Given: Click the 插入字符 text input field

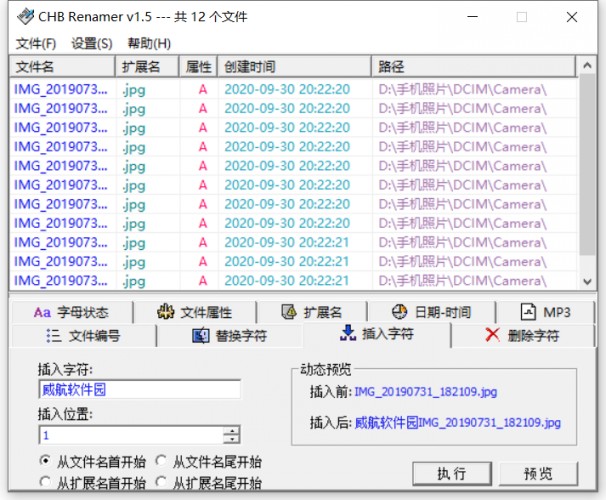Looking at the screenshot, I should tap(140, 389).
